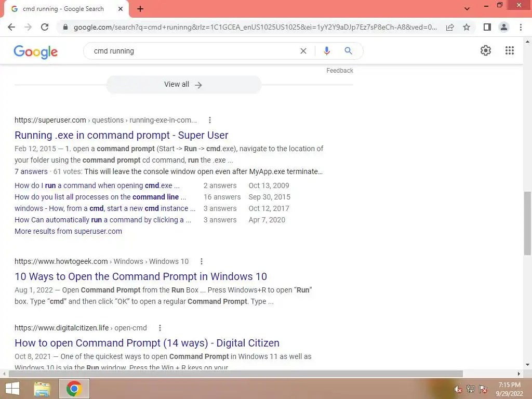This screenshot has width=532, height=399.
Task: Close the cmd running Google Search tab
Action: coord(121,9)
